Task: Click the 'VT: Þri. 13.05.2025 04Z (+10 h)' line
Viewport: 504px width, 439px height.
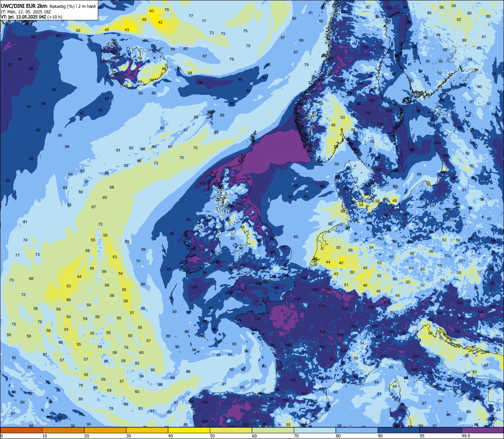Action: point(32,17)
